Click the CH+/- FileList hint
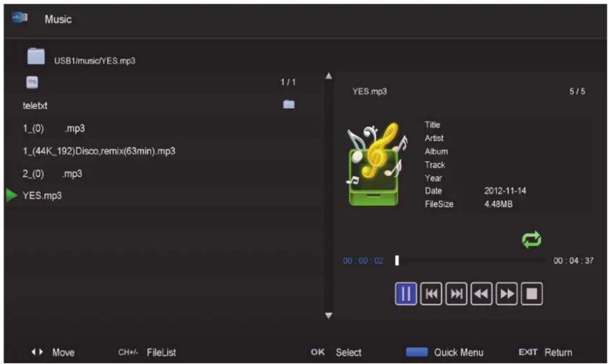The image size is (609, 364). pos(147,353)
